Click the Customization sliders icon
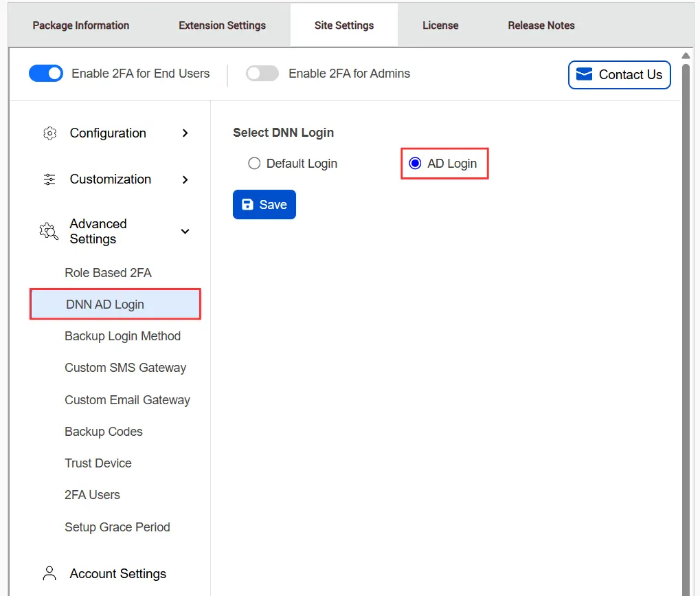 pos(49,179)
